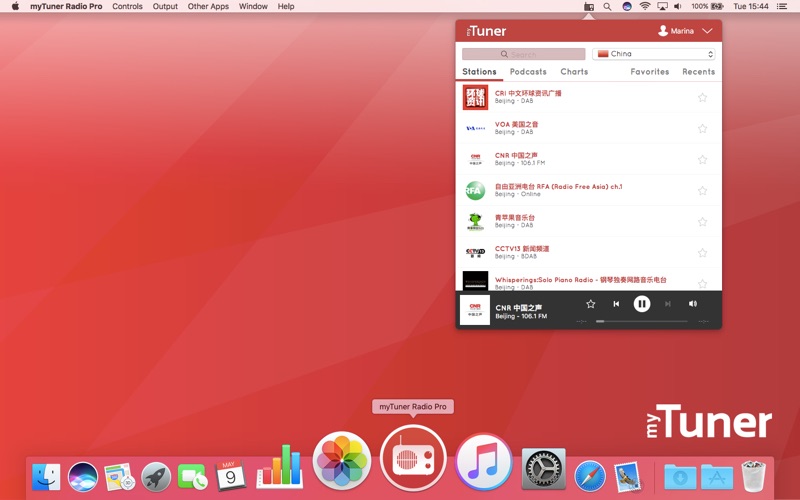Open Photos from the Dock
This screenshot has width=800, height=500.
pyautogui.click(x=342, y=460)
